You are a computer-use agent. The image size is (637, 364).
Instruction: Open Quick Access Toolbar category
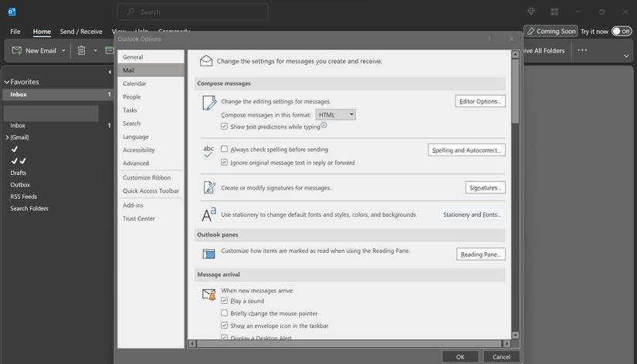click(151, 190)
